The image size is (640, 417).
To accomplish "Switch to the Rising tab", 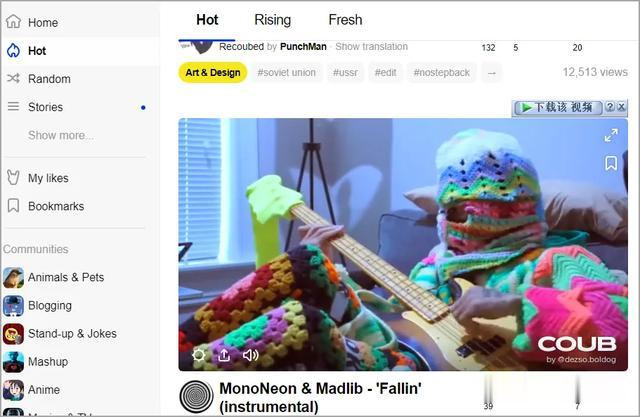I will pos(273,20).
